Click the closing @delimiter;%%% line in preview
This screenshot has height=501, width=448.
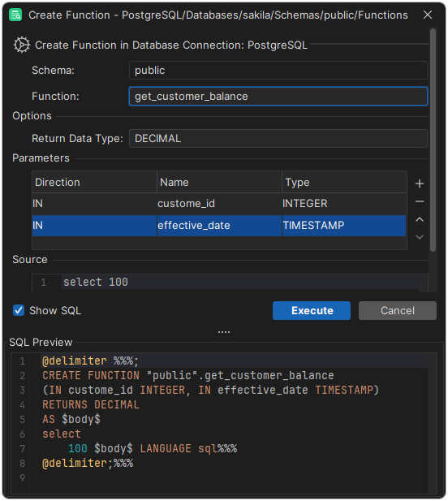pyautogui.click(x=88, y=464)
